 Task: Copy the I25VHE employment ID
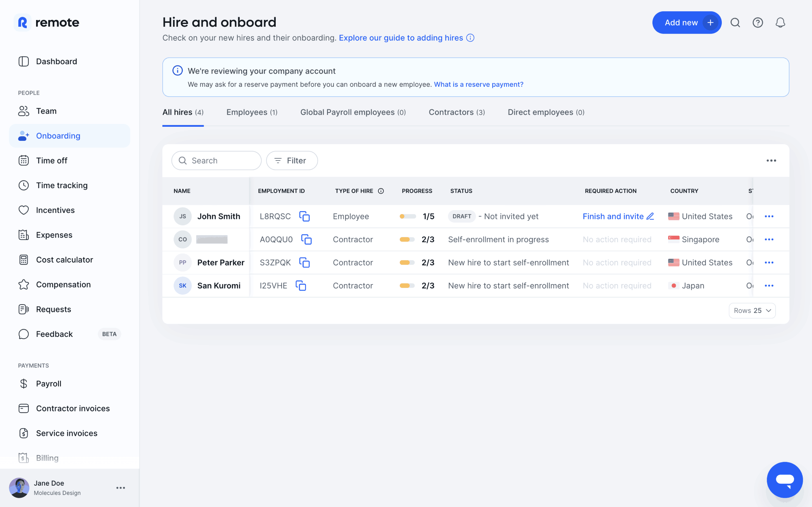point(301,286)
